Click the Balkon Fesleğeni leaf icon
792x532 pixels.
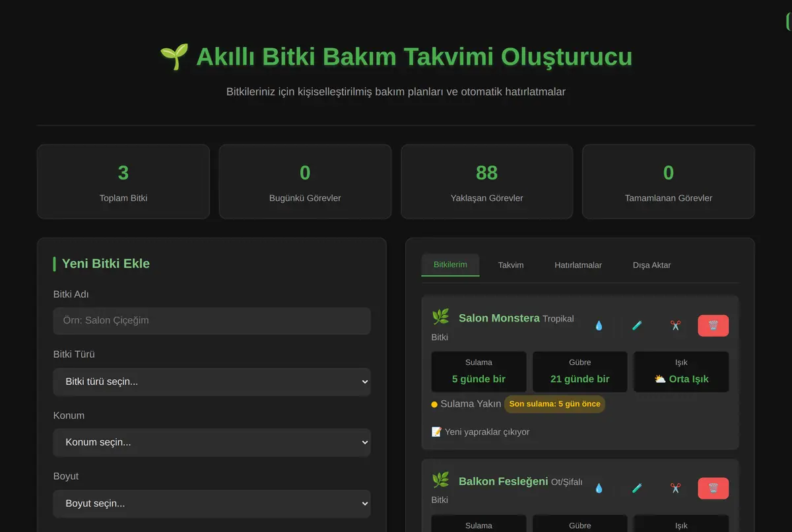point(440,481)
